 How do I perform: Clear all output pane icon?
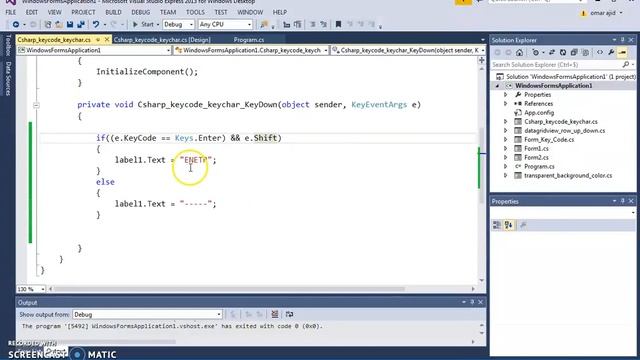pyautogui.click(x=275, y=314)
